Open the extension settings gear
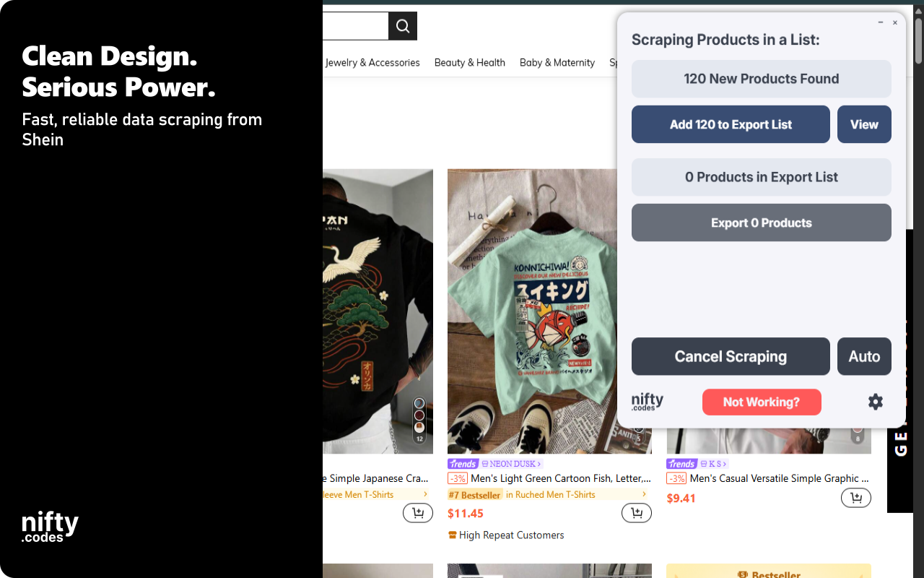 click(876, 402)
